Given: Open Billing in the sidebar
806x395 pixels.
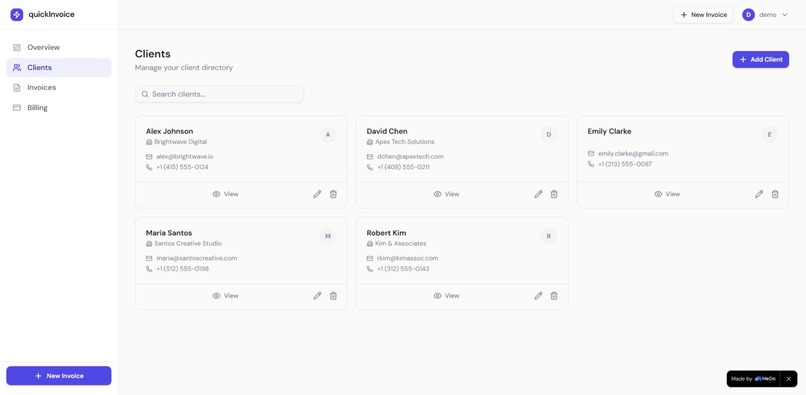Looking at the screenshot, I should 59,108.
